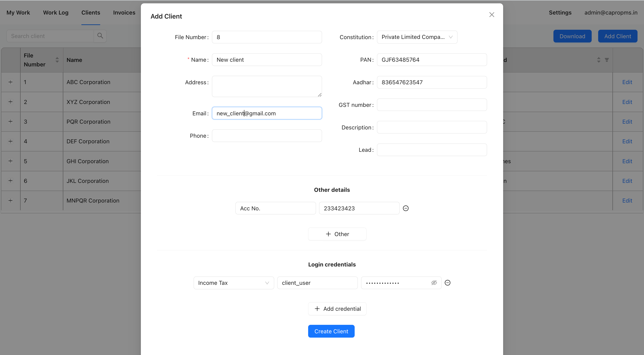Open Settings from the top bar
644x355 pixels.
560,12
